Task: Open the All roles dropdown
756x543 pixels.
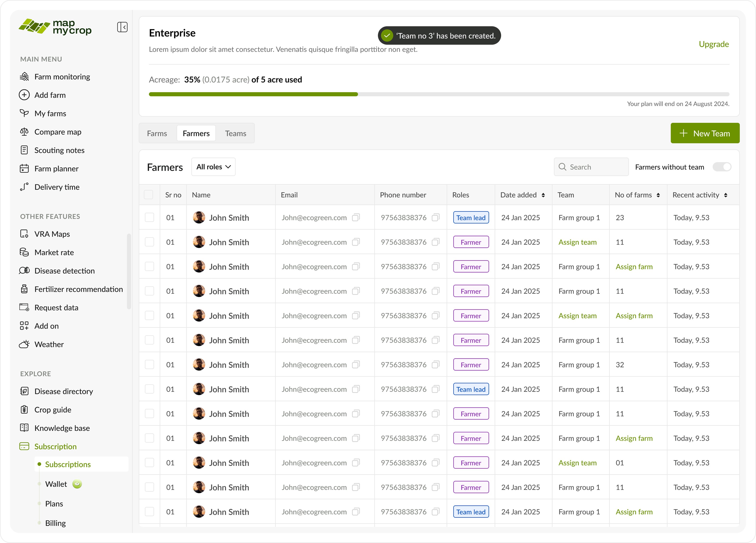Action: point(213,167)
